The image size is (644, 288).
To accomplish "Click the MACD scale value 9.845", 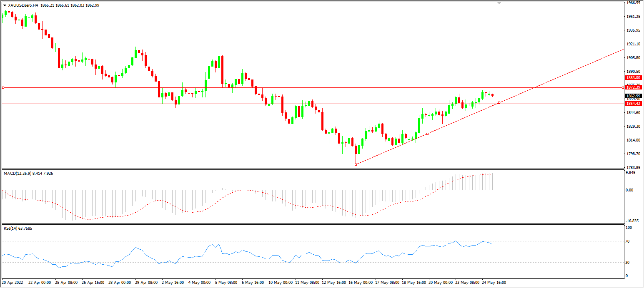I will click(x=631, y=173).
